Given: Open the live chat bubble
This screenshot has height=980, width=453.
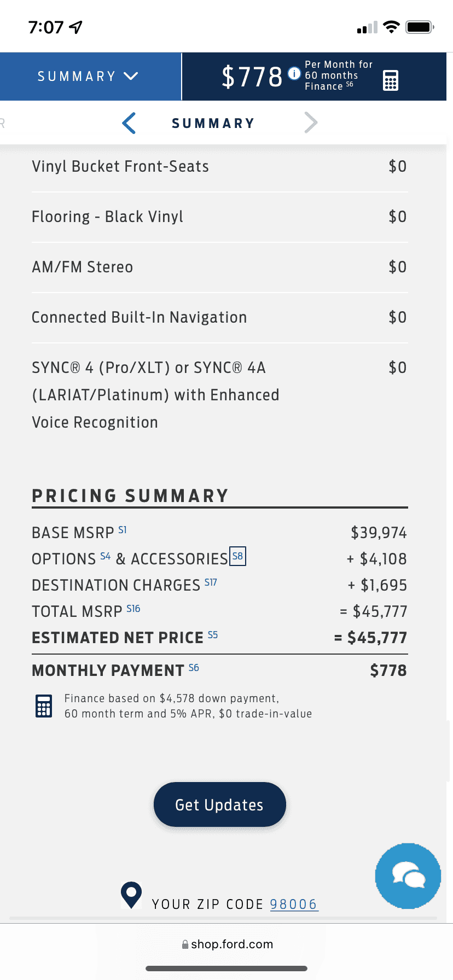Looking at the screenshot, I should [x=408, y=876].
